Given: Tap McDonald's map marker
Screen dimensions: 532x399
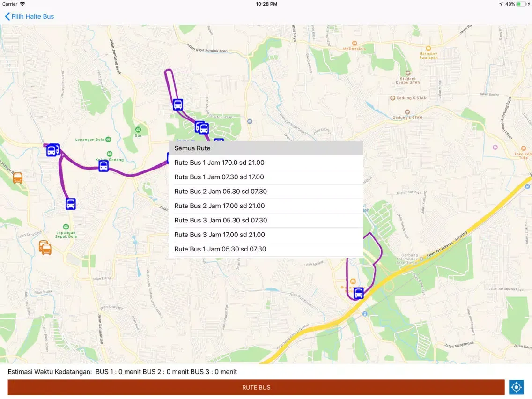Looking at the screenshot, I should coord(354,43).
